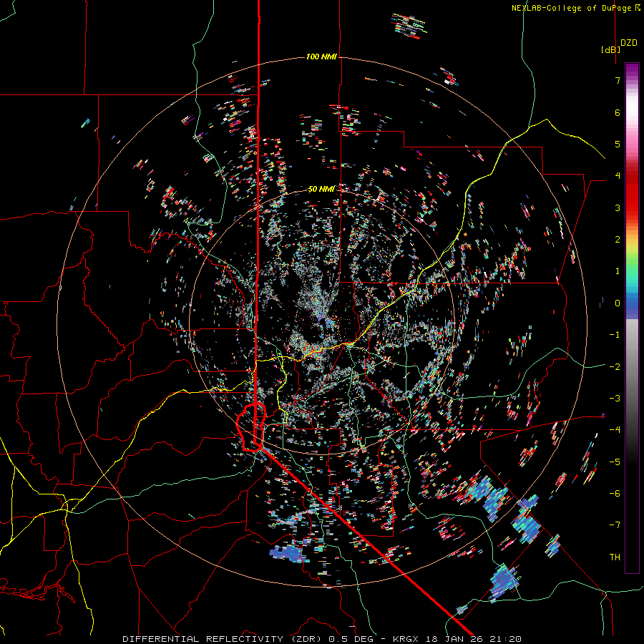Click the 3 value on the dB scale

[618, 208]
